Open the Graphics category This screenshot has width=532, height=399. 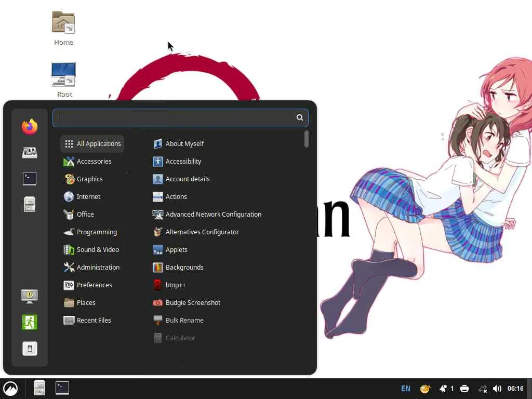(83, 179)
